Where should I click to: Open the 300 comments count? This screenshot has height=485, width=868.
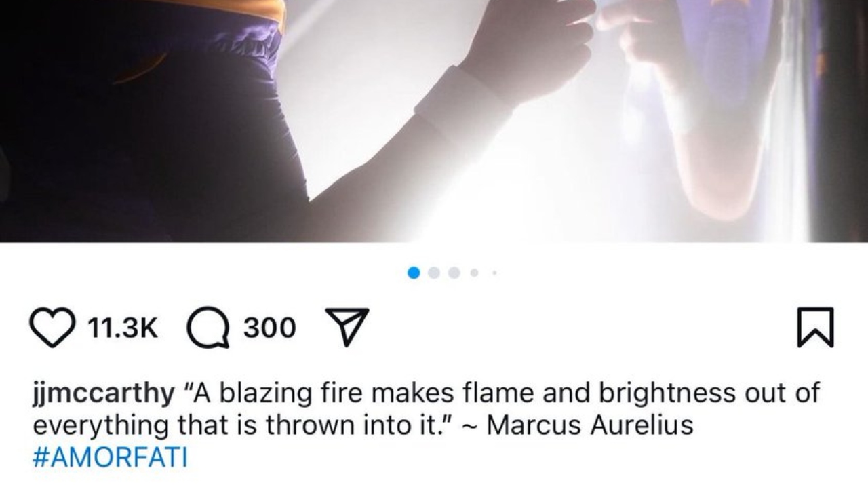pos(270,328)
